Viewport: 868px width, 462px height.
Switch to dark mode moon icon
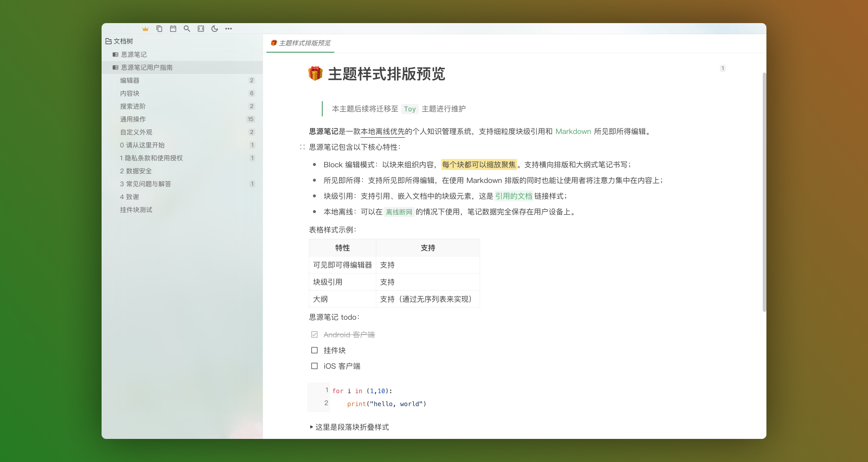(215, 29)
